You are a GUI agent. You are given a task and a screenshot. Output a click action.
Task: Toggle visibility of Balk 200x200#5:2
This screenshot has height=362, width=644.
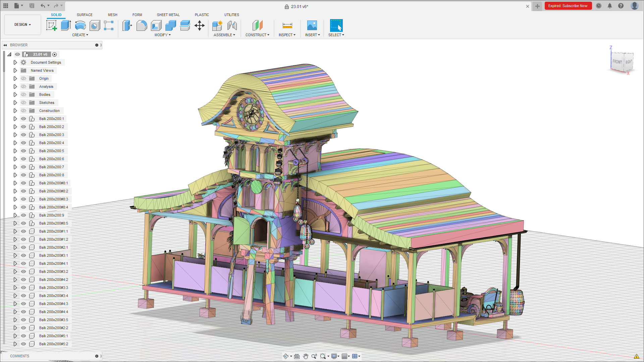click(x=23, y=344)
